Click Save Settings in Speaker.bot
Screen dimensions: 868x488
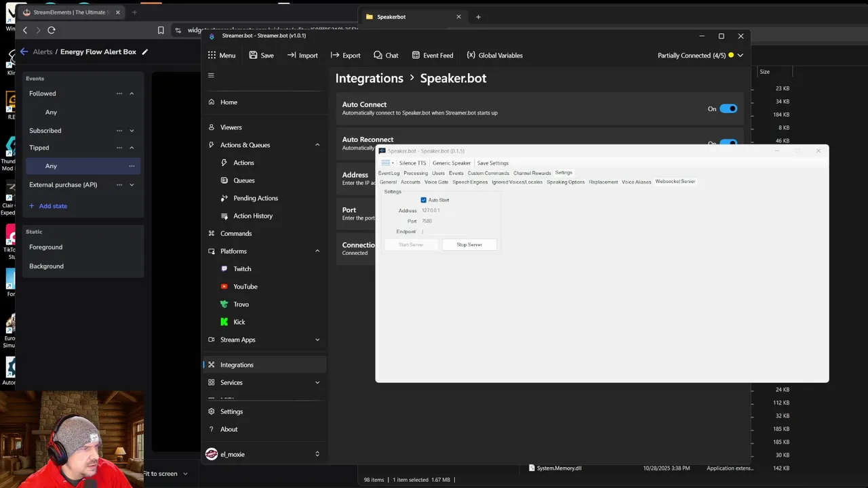(493, 163)
